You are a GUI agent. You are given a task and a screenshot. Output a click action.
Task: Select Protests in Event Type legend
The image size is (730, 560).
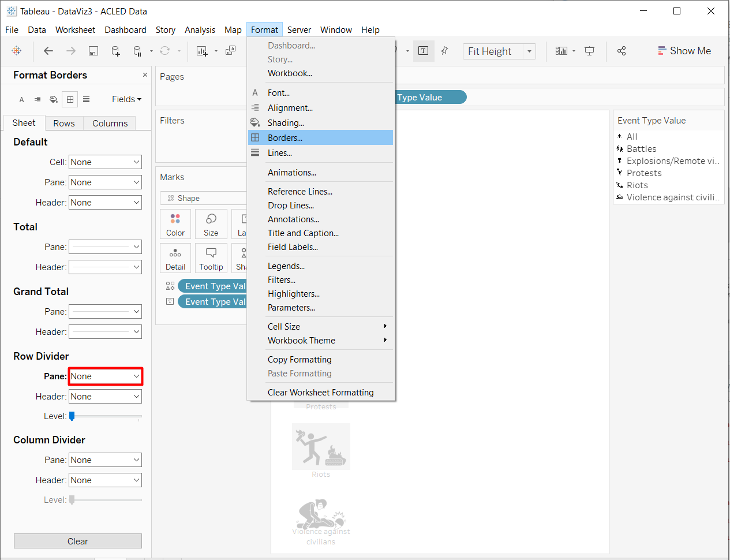(644, 173)
